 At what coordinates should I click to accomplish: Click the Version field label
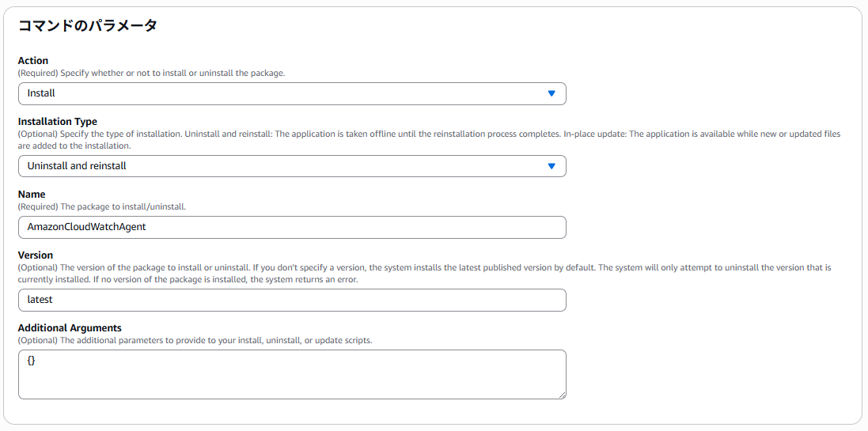(x=36, y=255)
